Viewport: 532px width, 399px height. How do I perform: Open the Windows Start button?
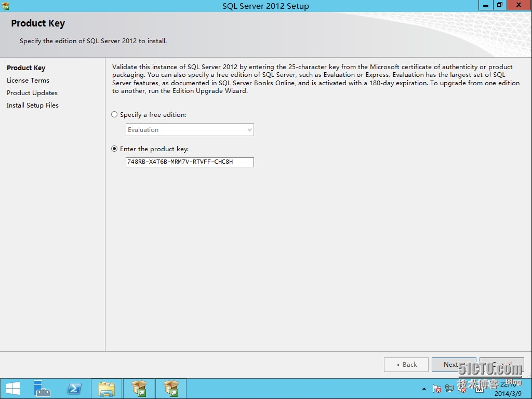(x=12, y=389)
